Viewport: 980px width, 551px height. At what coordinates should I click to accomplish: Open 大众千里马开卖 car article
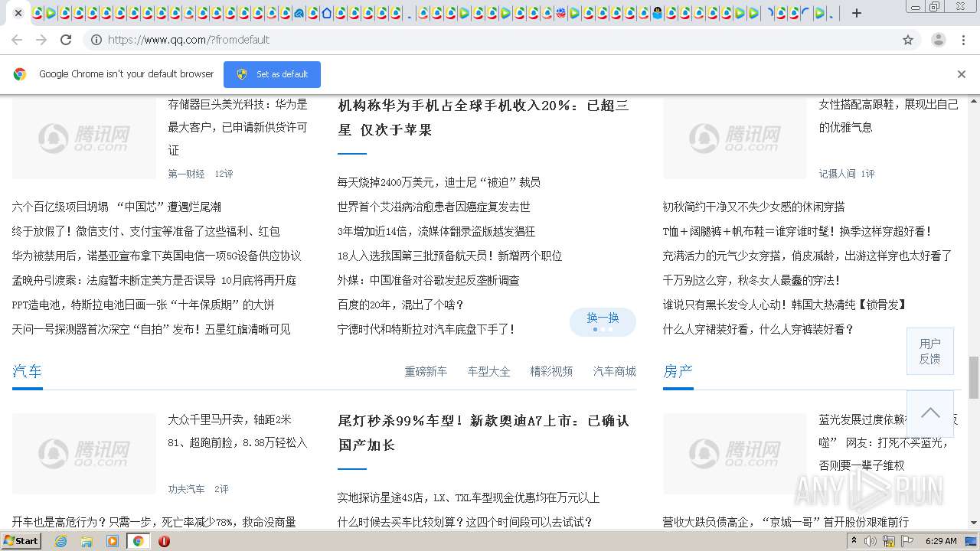click(237, 431)
